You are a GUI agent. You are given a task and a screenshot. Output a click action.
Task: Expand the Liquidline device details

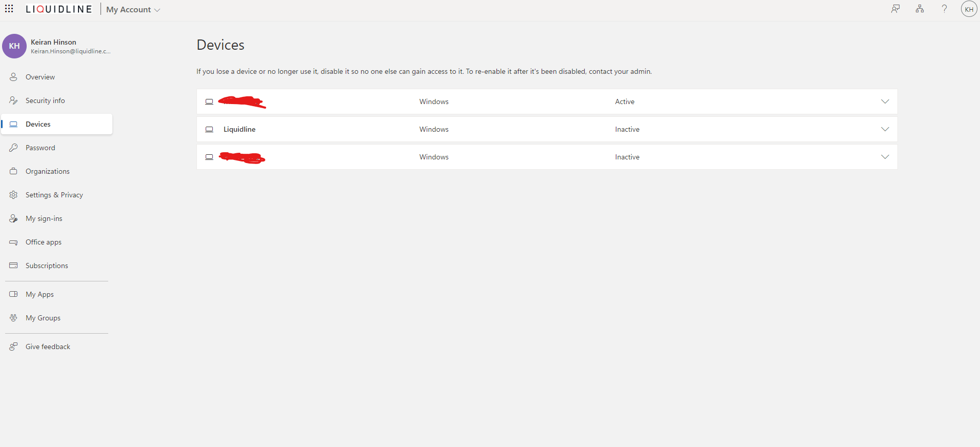[885, 129]
